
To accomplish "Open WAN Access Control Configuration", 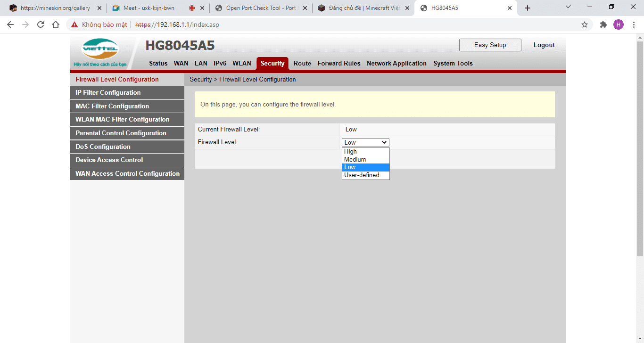I will [x=127, y=173].
